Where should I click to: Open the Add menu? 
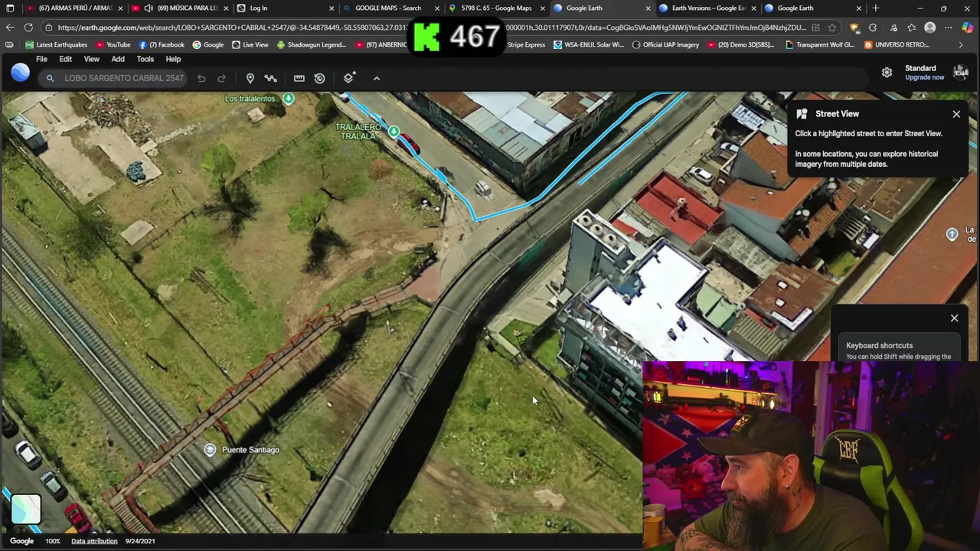click(x=118, y=59)
